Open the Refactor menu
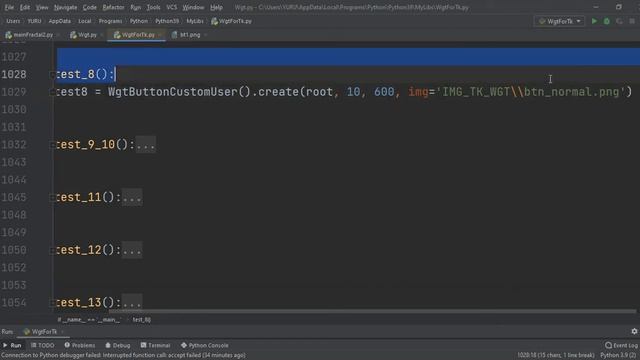640x360 pixels. point(113,7)
